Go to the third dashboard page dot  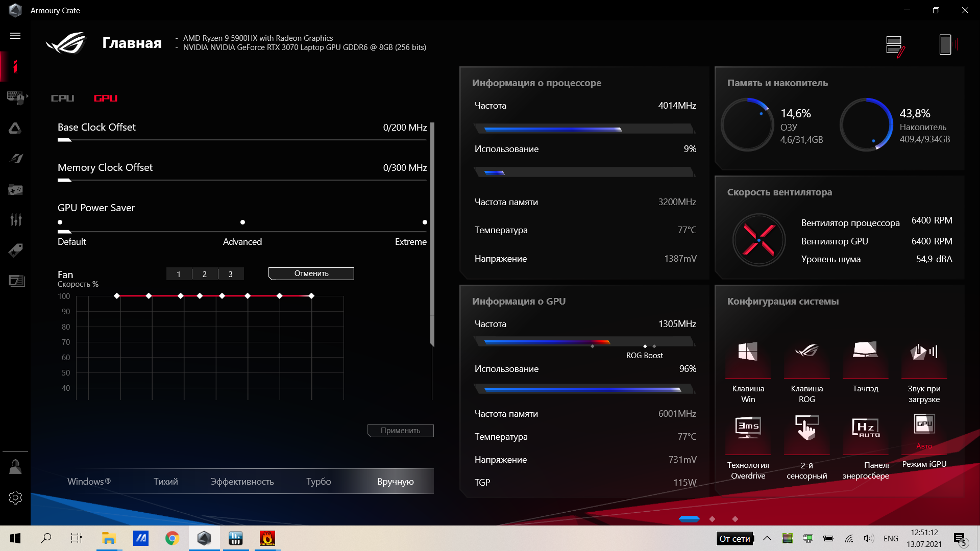(735, 519)
